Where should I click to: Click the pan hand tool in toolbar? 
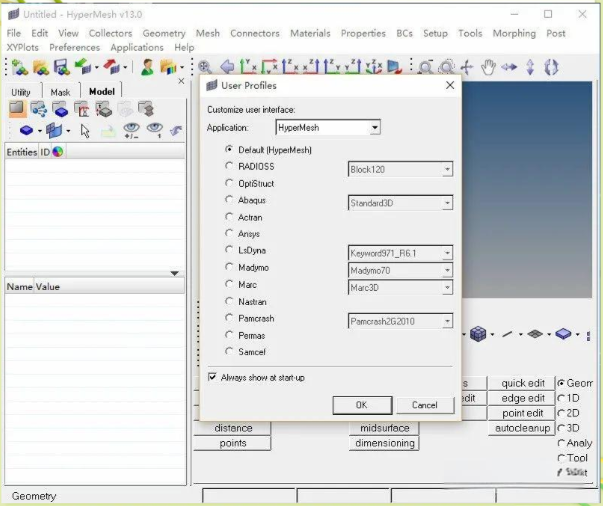[488, 67]
